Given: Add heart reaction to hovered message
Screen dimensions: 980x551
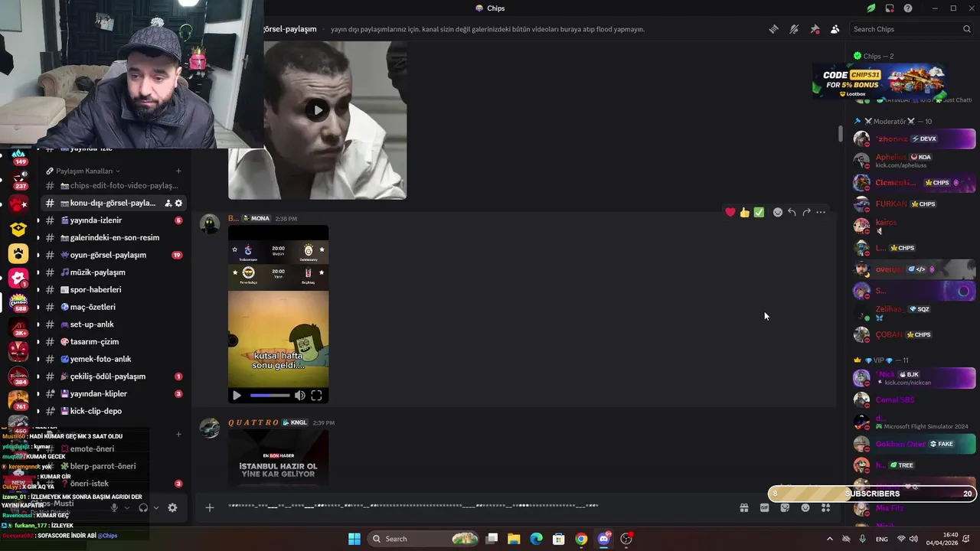Looking at the screenshot, I should pyautogui.click(x=730, y=212).
